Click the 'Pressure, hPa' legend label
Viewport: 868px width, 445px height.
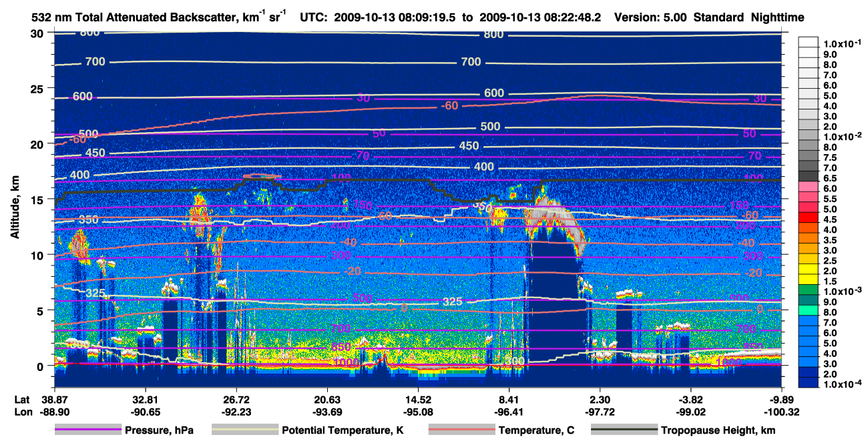160,431
